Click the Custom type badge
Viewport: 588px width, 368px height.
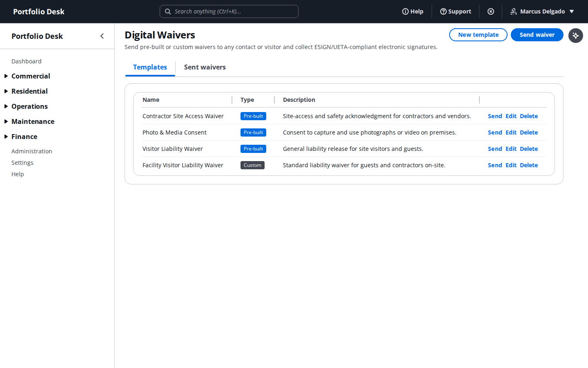coord(252,165)
